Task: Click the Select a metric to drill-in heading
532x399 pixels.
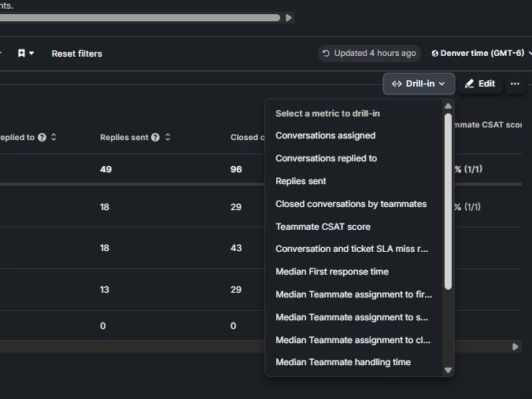Action: (x=327, y=113)
